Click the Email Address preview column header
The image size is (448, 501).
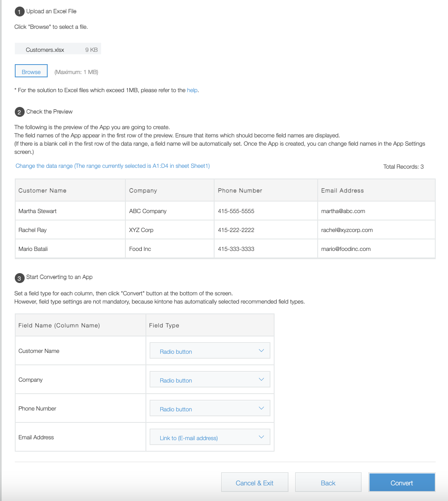click(x=342, y=190)
